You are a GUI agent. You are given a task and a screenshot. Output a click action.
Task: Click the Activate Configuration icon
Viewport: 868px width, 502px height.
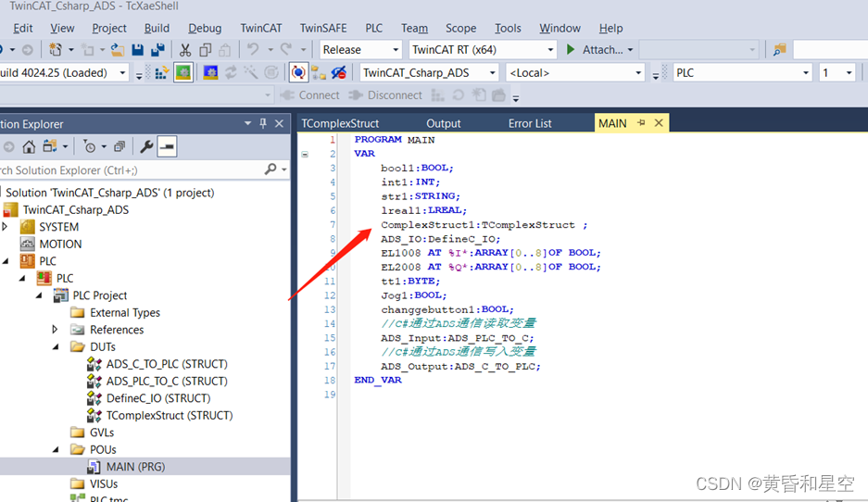pyautogui.click(x=160, y=73)
